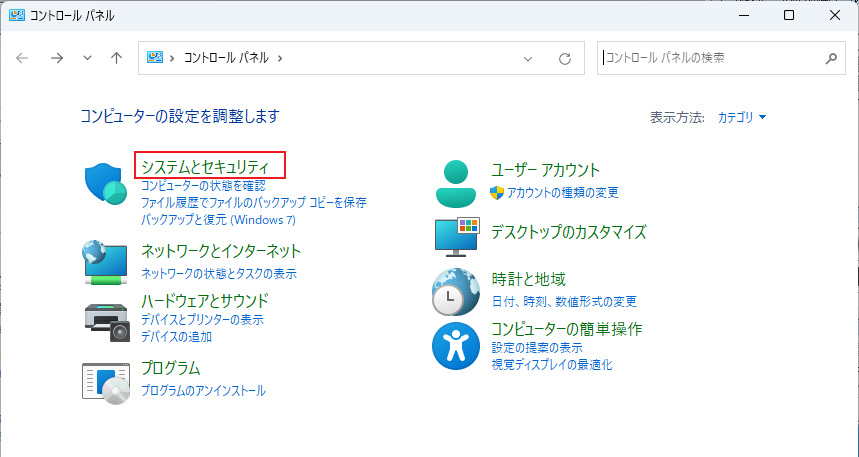Click 視覚ディスプレイの最適化 link

(x=552, y=364)
